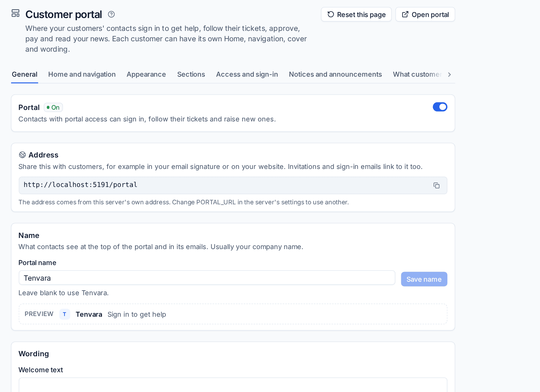This screenshot has height=392, width=540.
Task: Click the Portal name field label
Action: 37,263
